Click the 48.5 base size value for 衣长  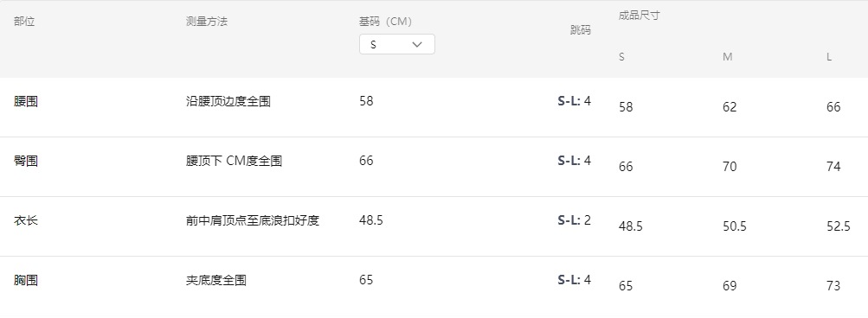(371, 220)
